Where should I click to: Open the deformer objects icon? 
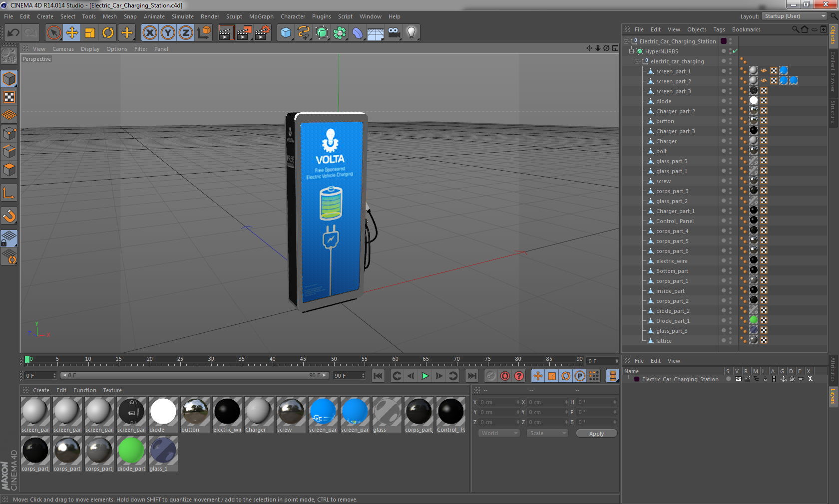358,33
